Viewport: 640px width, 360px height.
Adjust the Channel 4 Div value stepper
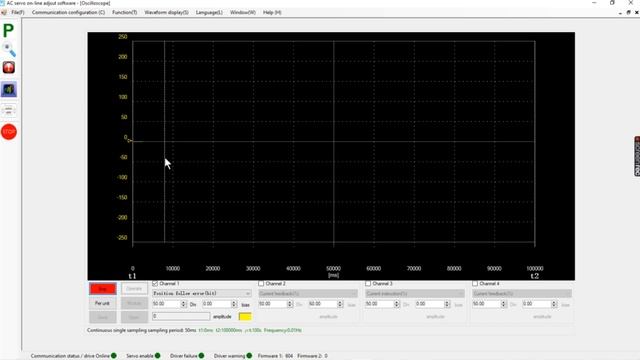tap(504, 304)
